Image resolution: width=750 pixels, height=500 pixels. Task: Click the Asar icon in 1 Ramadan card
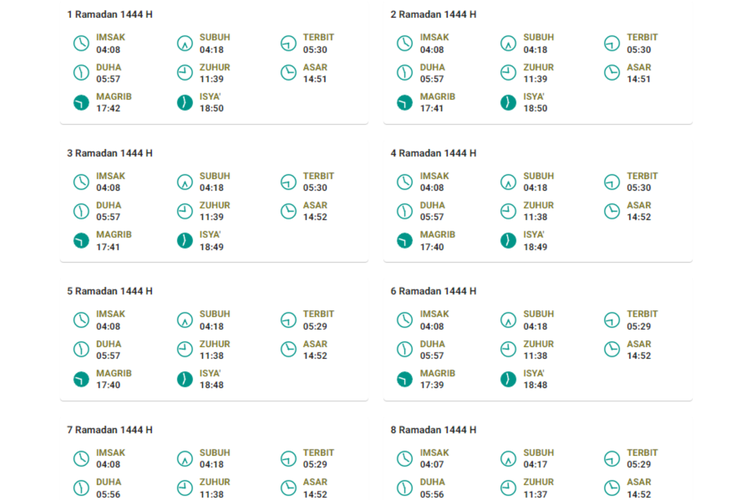click(288, 73)
